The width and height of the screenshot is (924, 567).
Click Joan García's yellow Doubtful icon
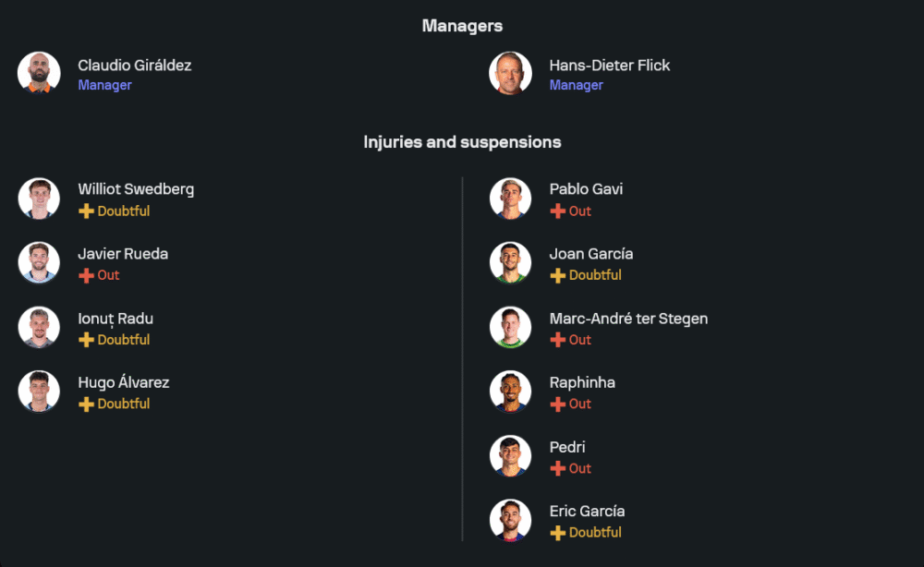tap(557, 275)
